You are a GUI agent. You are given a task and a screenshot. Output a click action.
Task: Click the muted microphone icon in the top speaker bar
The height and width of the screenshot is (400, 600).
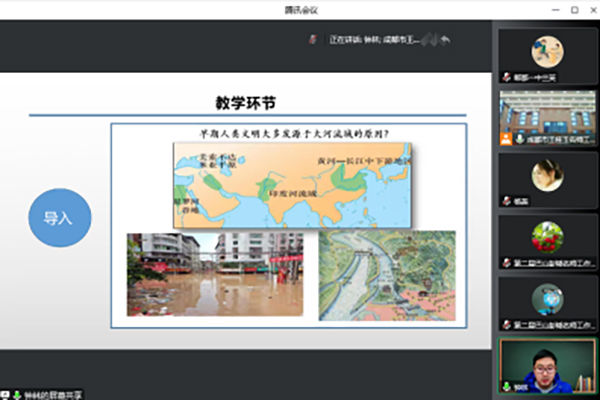pos(313,39)
